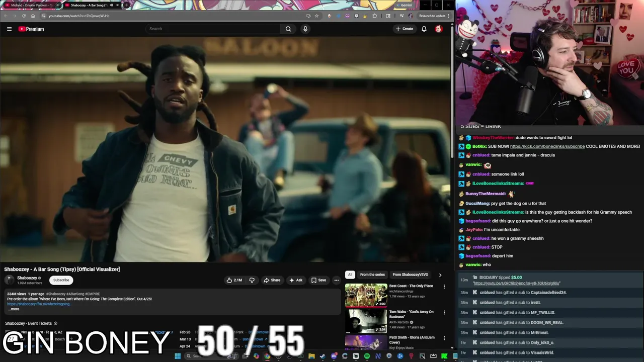The width and height of the screenshot is (644, 362).
Task: Open options menu for Best Coast video
Action: (444, 287)
